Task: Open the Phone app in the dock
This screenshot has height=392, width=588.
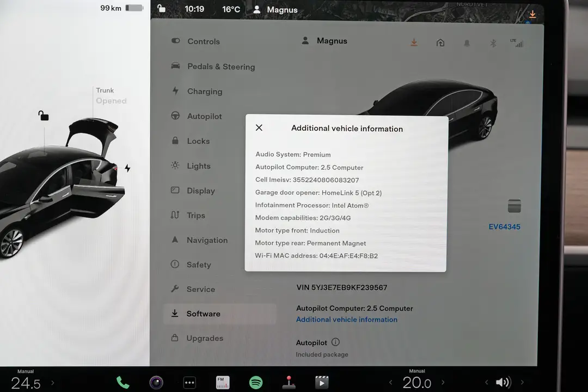Action: click(122, 382)
